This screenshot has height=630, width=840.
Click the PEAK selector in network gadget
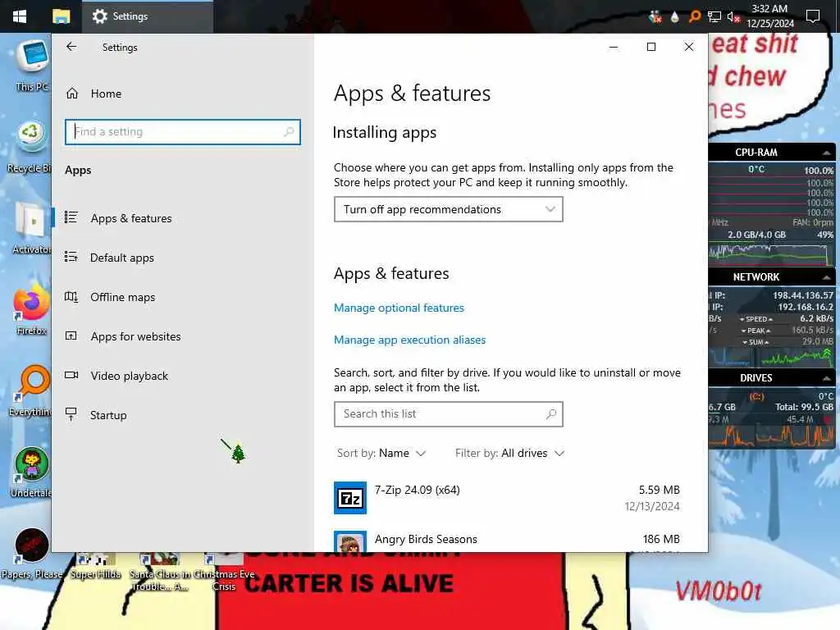coord(756,331)
